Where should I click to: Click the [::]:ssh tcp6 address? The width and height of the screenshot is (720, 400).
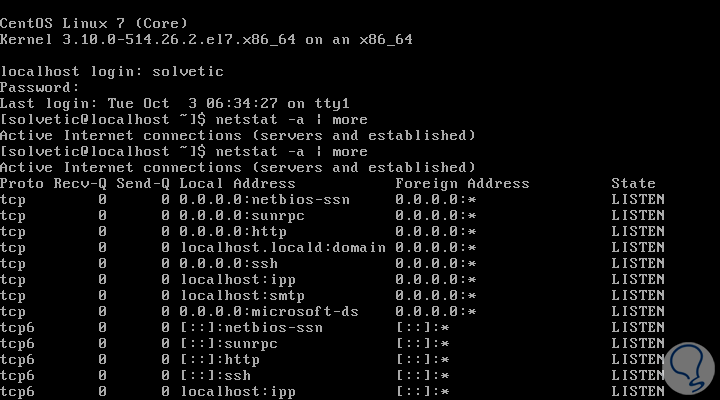pyautogui.click(x=216, y=375)
